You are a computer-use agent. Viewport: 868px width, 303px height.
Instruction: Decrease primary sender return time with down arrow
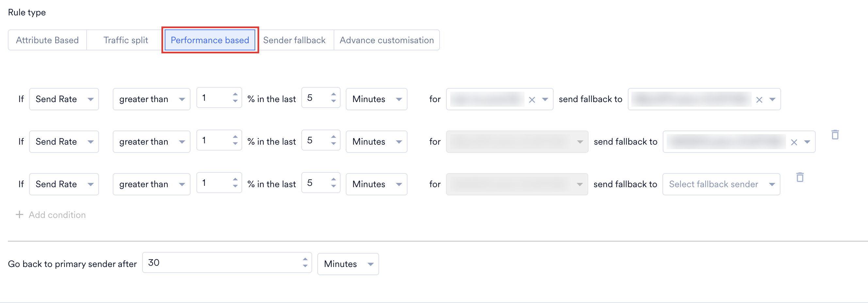pyautogui.click(x=305, y=266)
